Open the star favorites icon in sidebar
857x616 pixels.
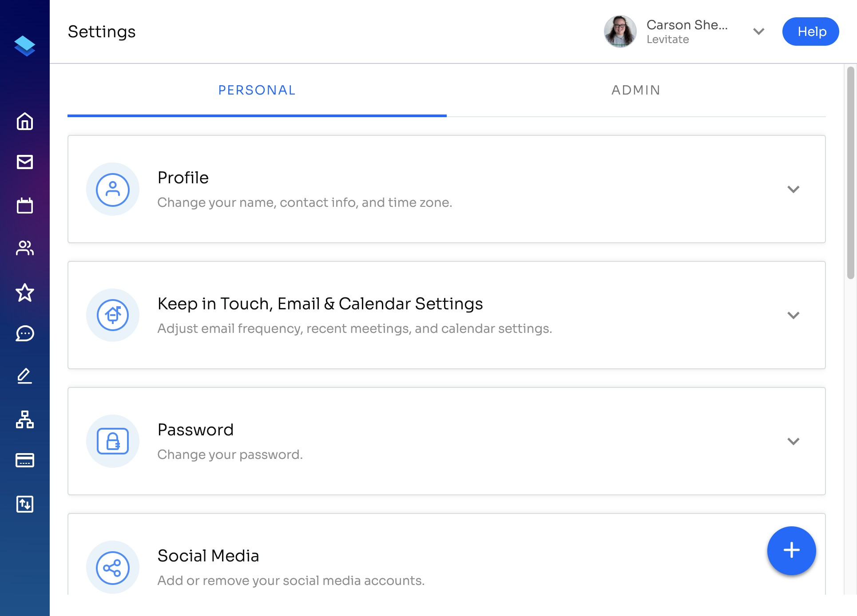25,292
